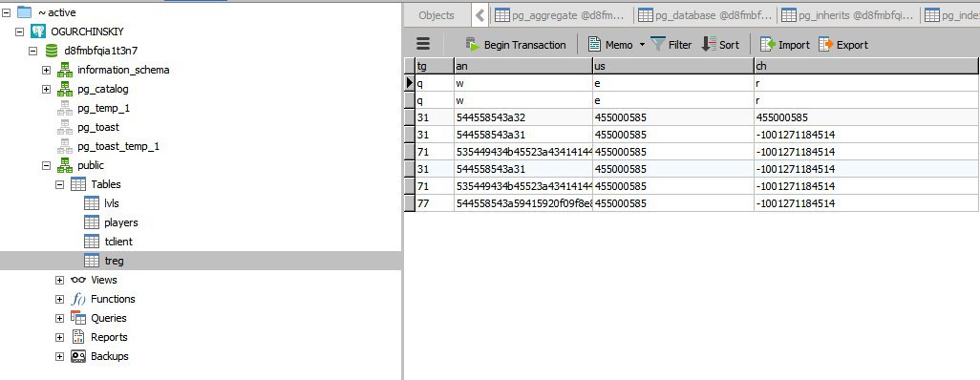Collapse the ~ active group
Image resolution: width=980 pixels, height=380 pixels.
click(x=6, y=12)
